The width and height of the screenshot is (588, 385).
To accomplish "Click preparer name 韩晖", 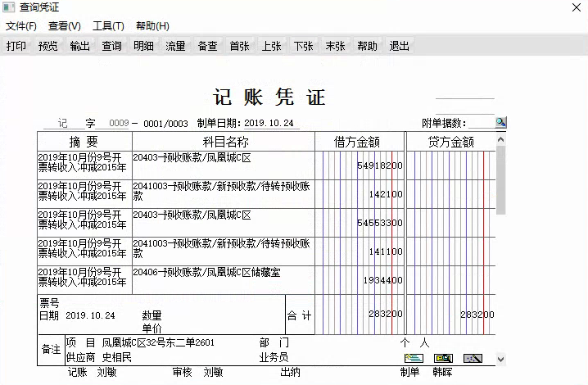I will click(x=442, y=372).
